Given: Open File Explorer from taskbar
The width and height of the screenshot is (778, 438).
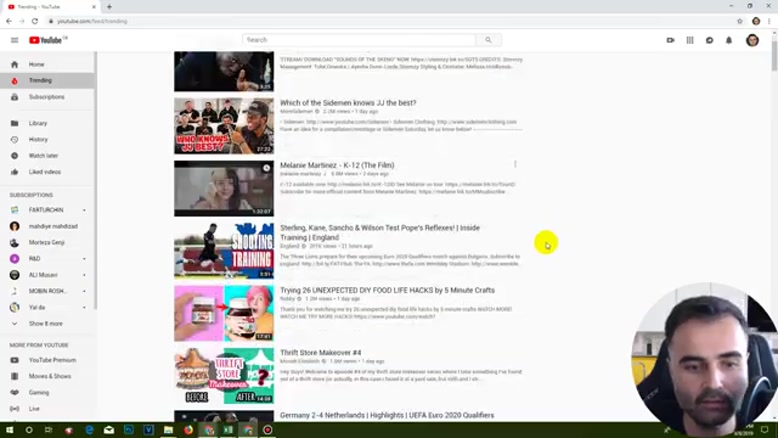Looking at the screenshot, I should click(x=168, y=430).
